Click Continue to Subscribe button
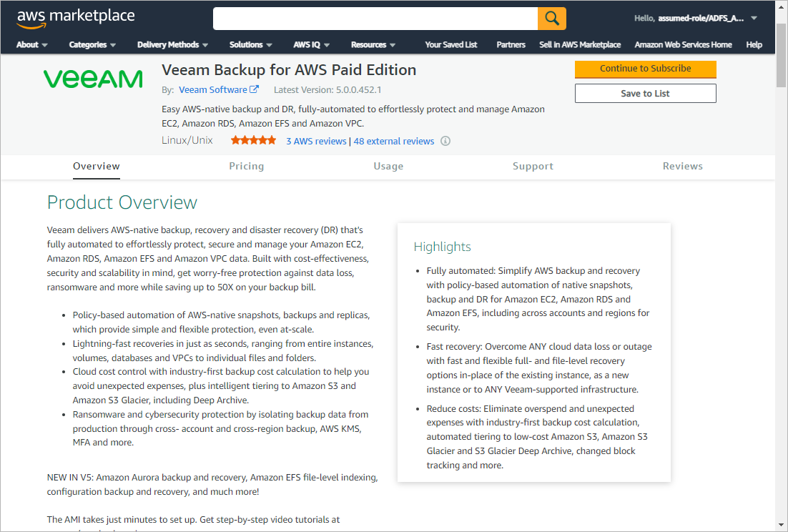 [x=645, y=69]
